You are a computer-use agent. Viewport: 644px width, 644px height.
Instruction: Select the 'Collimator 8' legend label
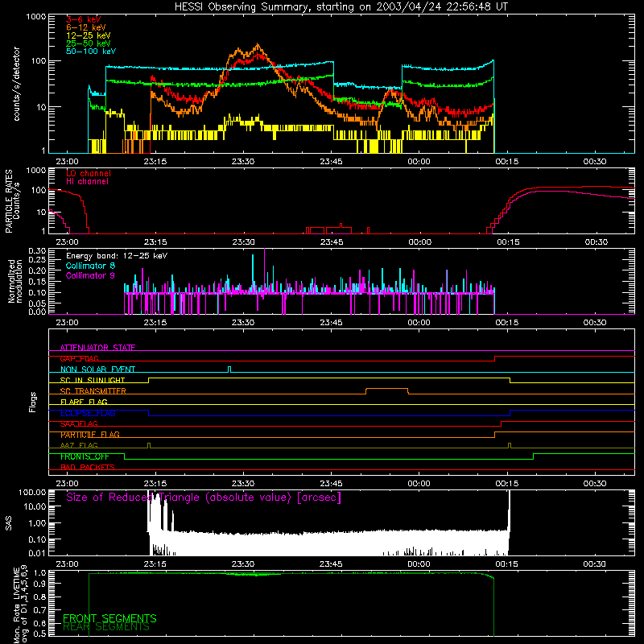click(x=90, y=266)
